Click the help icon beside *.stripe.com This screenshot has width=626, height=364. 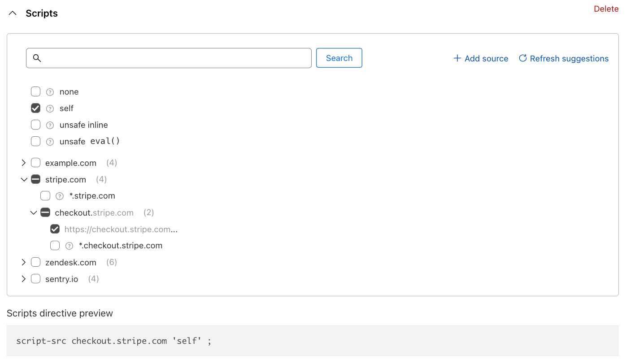[60, 196]
